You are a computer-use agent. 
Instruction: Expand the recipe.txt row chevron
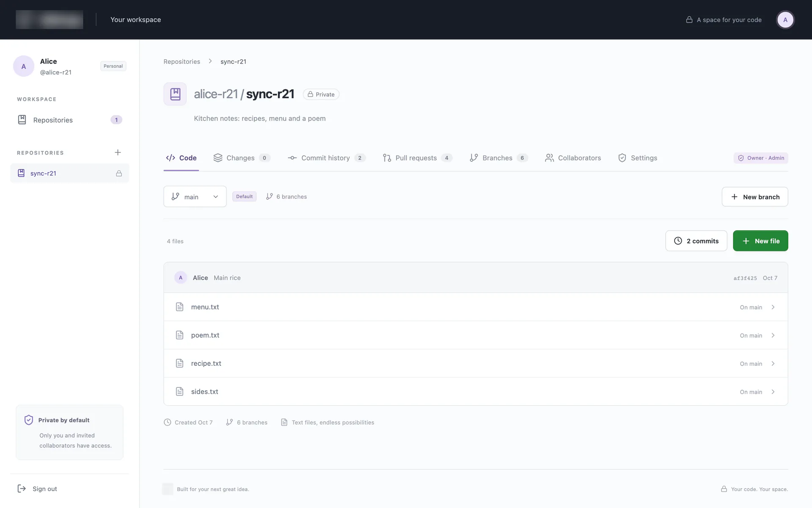click(x=773, y=363)
